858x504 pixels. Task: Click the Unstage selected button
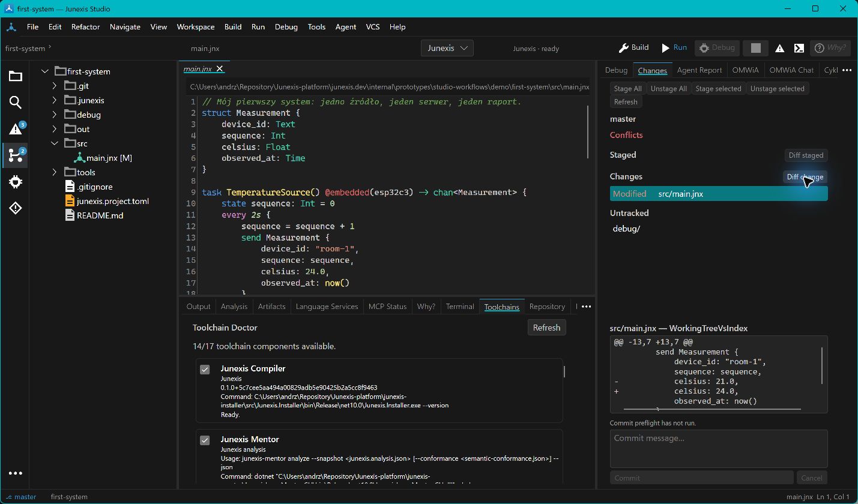778,89
